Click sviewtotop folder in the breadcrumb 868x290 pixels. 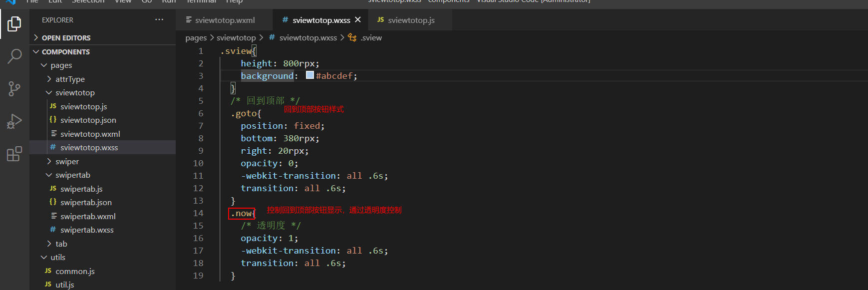[x=236, y=37]
